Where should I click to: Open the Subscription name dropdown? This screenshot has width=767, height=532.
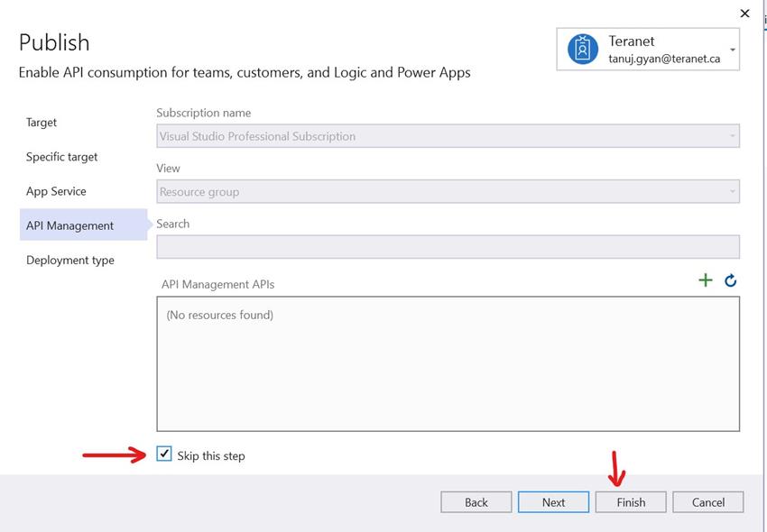tap(447, 135)
